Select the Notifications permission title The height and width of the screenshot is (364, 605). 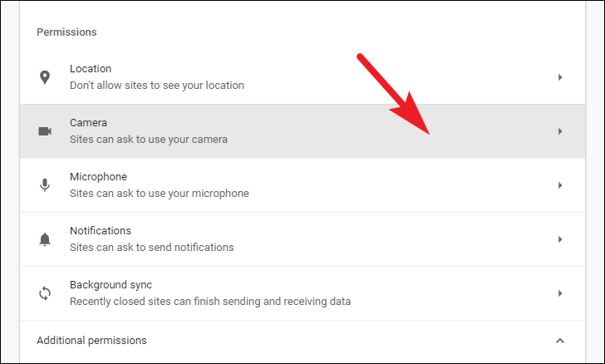tap(101, 231)
